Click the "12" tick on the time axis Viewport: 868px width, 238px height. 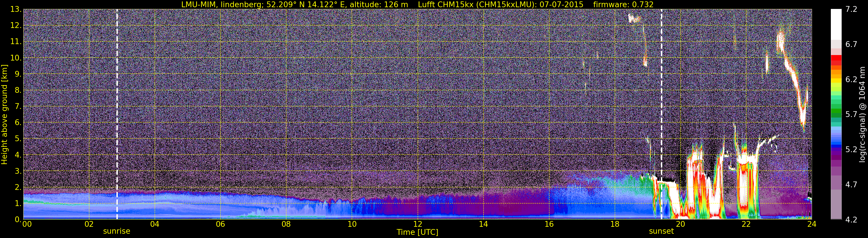point(417,224)
